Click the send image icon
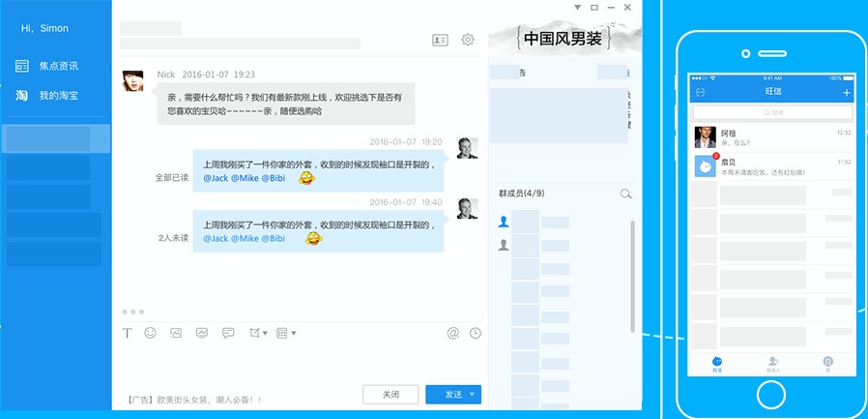The height and width of the screenshot is (419, 868). click(x=176, y=333)
